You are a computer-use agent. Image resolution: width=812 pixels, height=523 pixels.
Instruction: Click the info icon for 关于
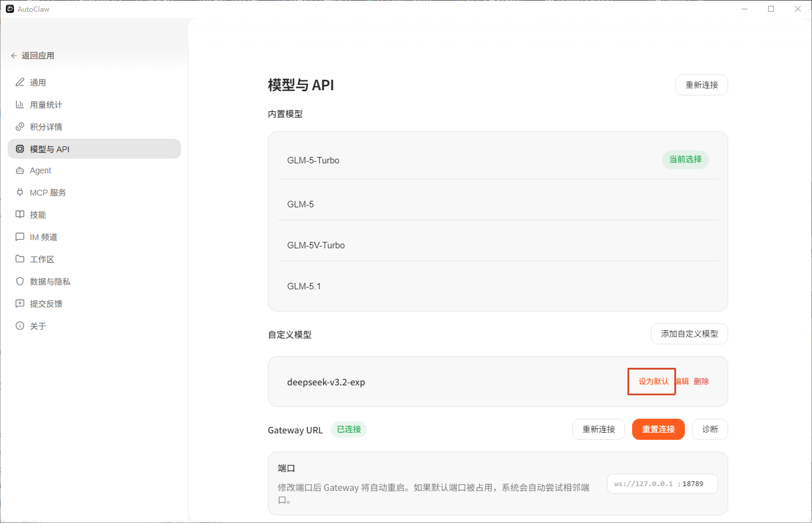[x=20, y=326]
